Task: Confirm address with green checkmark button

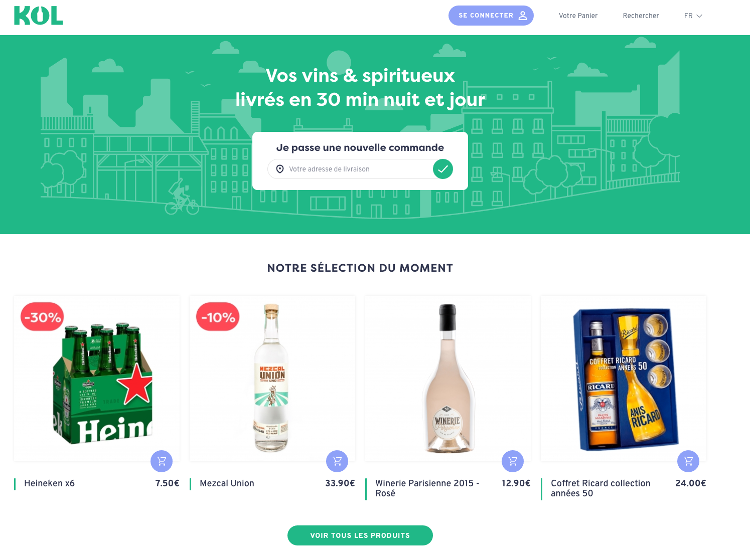Action: [443, 169]
